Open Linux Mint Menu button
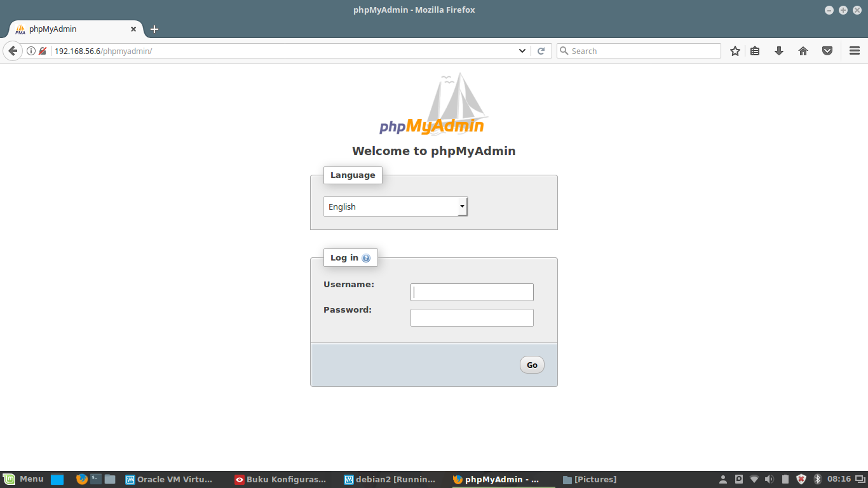This screenshot has height=488, width=868. 24,479
